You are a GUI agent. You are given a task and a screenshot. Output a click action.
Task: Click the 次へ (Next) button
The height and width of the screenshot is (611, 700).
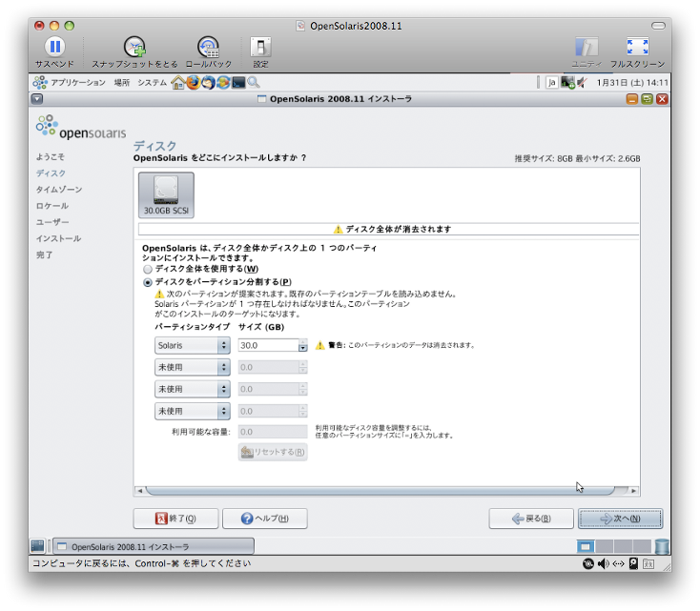620,519
